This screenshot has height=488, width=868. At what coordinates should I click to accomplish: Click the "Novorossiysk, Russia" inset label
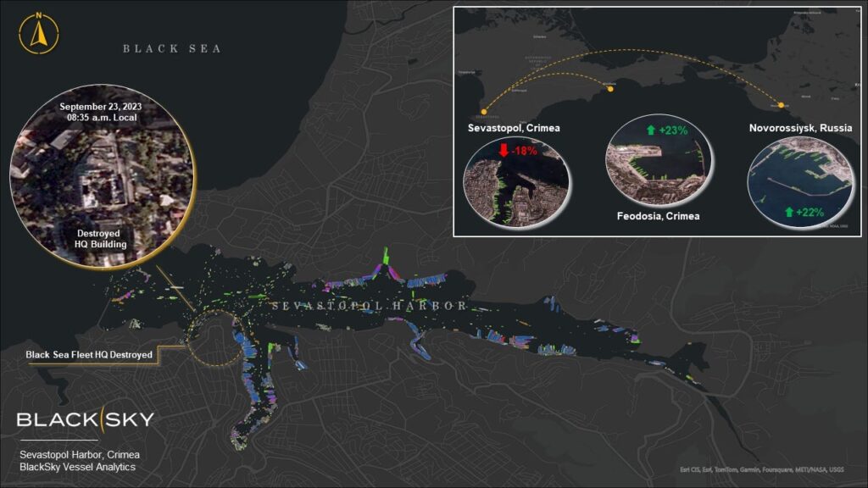pos(800,128)
